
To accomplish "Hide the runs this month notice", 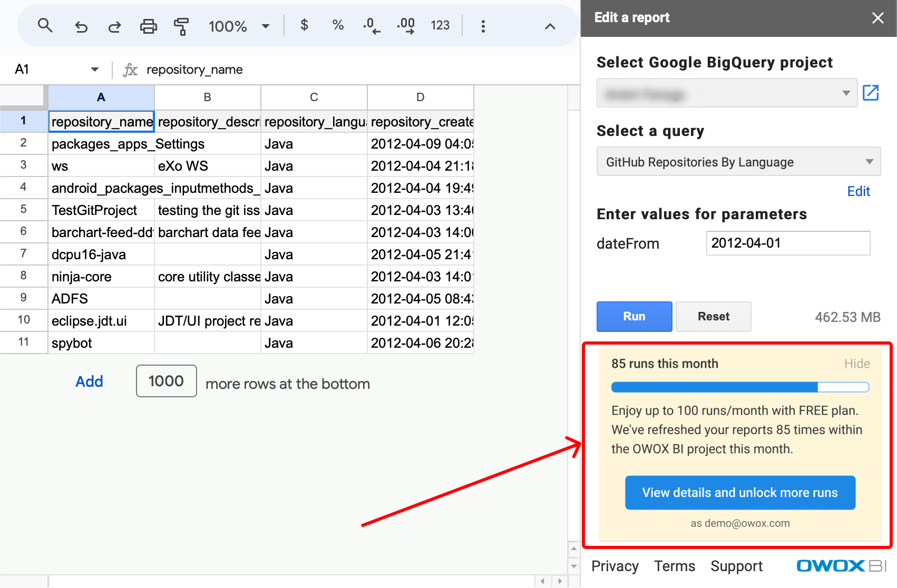I will pyautogui.click(x=857, y=364).
